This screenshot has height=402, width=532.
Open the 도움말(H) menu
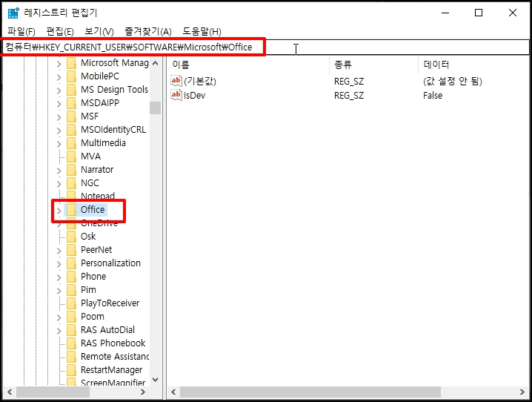coord(202,32)
